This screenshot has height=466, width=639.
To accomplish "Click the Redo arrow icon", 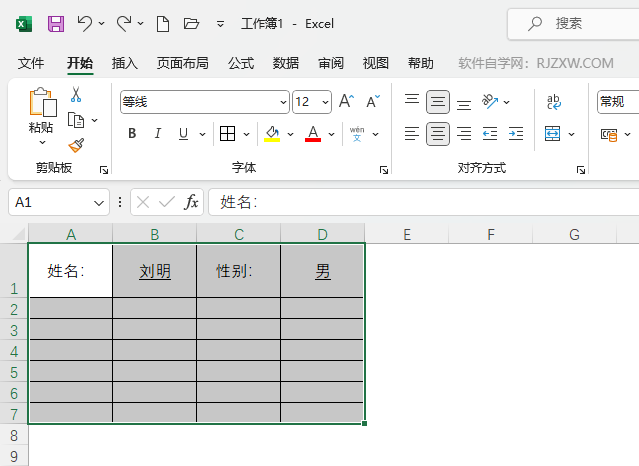I will click(x=124, y=23).
